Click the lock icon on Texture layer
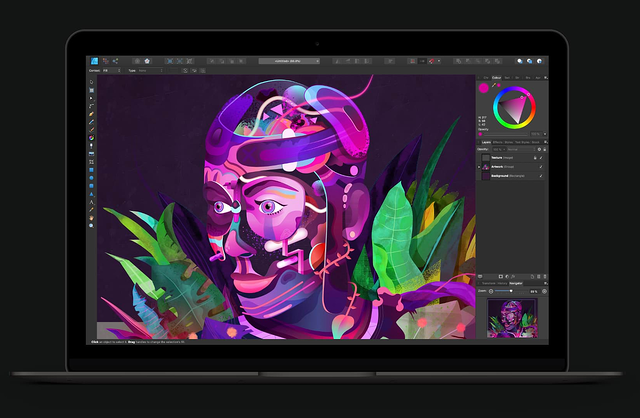Image resolution: width=640 pixels, height=418 pixels. pyautogui.click(x=534, y=158)
